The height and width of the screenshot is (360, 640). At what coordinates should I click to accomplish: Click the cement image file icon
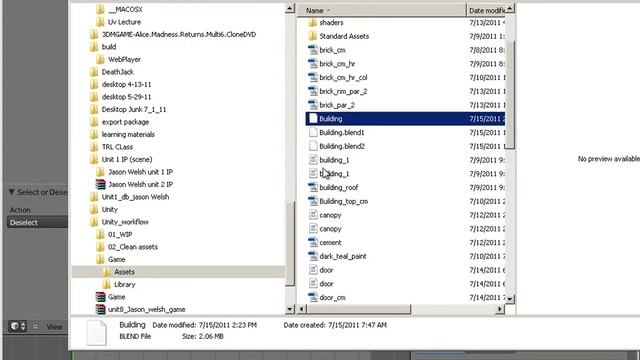[x=313, y=242]
